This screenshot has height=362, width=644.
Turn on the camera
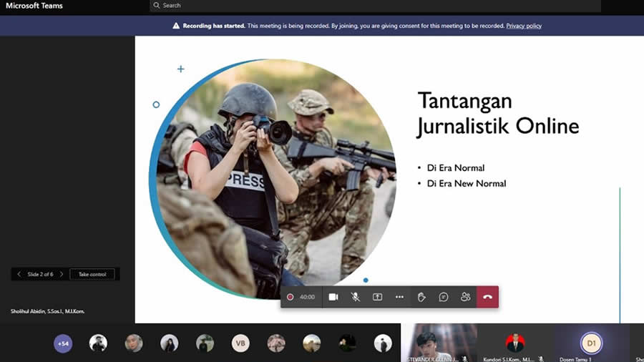[x=333, y=297]
